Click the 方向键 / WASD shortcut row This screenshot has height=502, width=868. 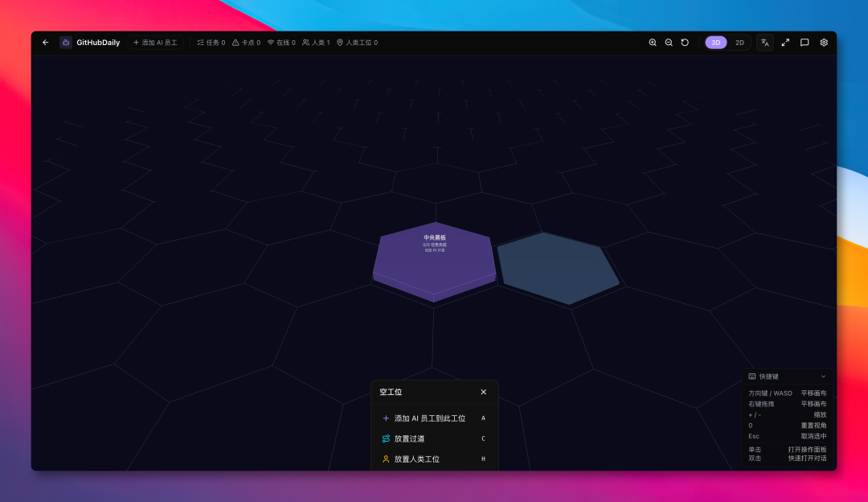[787, 393]
